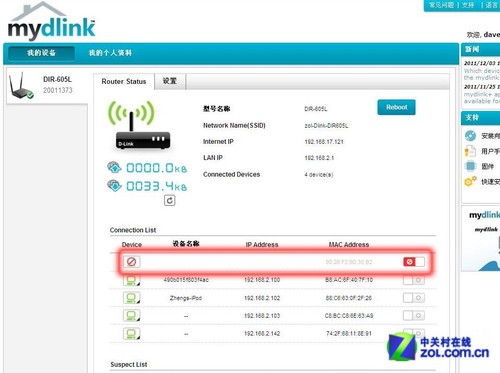Toggle block switch for 192.168.2.103

coord(414,315)
